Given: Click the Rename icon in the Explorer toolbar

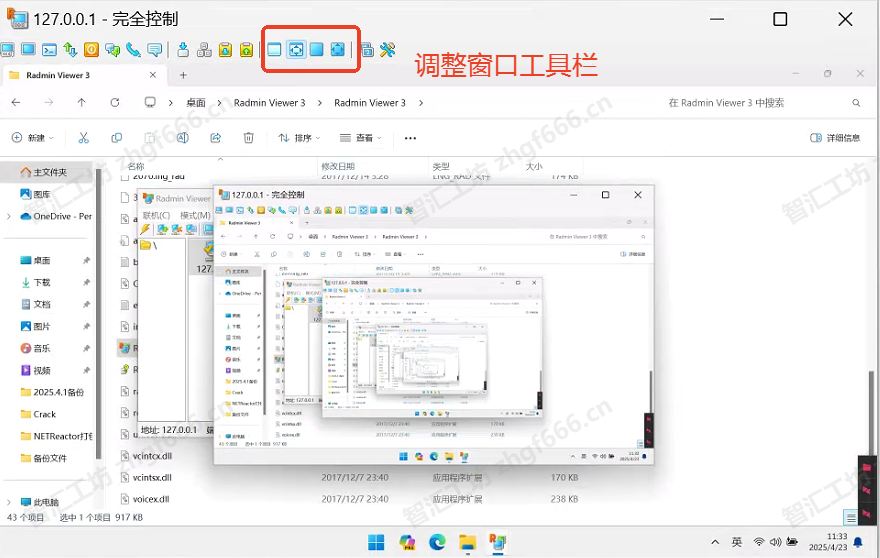Looking at the screenshot, I should click(x=183, y=138).
